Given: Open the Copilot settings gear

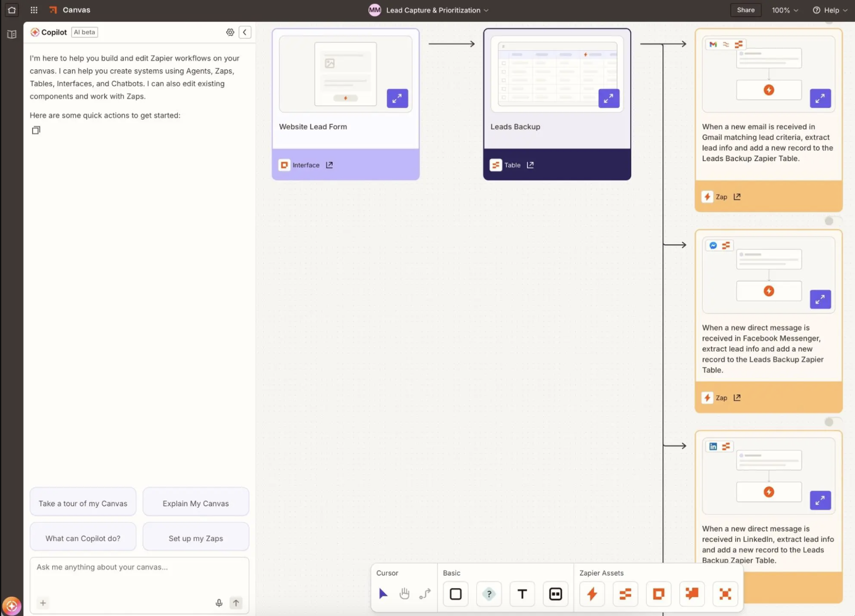Looking at the screenshot, I should tap(230, 32).
